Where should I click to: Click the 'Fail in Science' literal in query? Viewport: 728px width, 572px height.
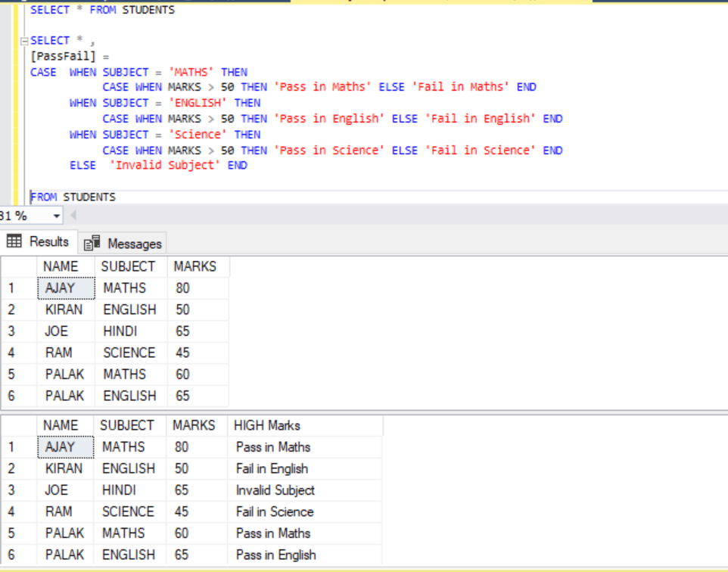pyautogui.click(x=480, y=151)
